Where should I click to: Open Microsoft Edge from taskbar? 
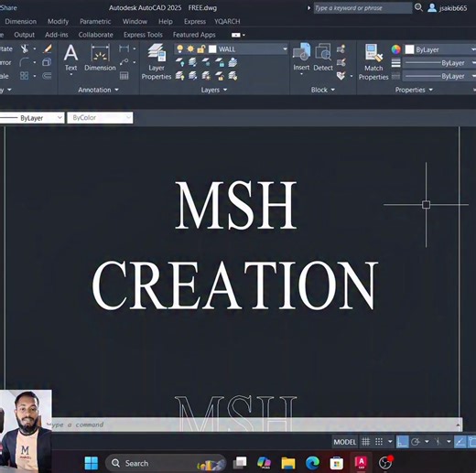click(x=312, y=463)
